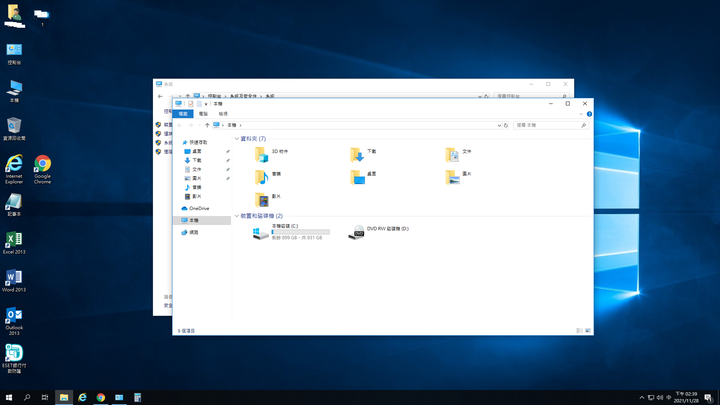Launch Google Chrome from desktop
The image size is (720, 405).
point(42,169)
